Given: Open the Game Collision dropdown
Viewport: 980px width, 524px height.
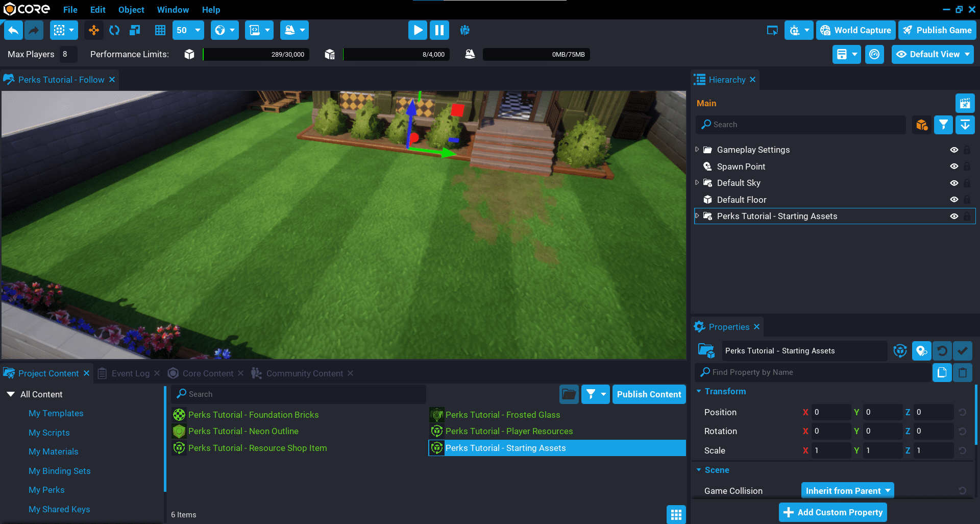Looking at the screenshot, I should [847, 491].
